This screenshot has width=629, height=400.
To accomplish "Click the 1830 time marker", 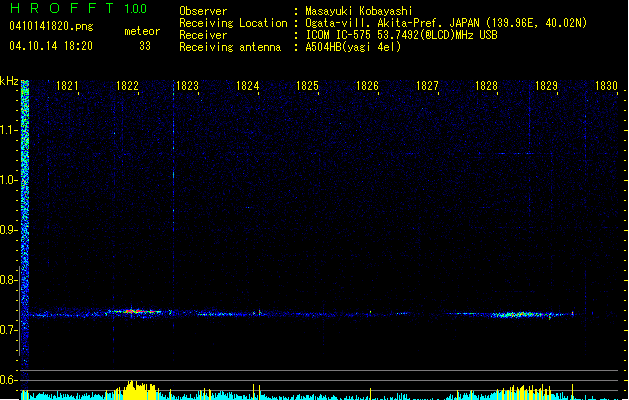I will [x=607, y=86].
